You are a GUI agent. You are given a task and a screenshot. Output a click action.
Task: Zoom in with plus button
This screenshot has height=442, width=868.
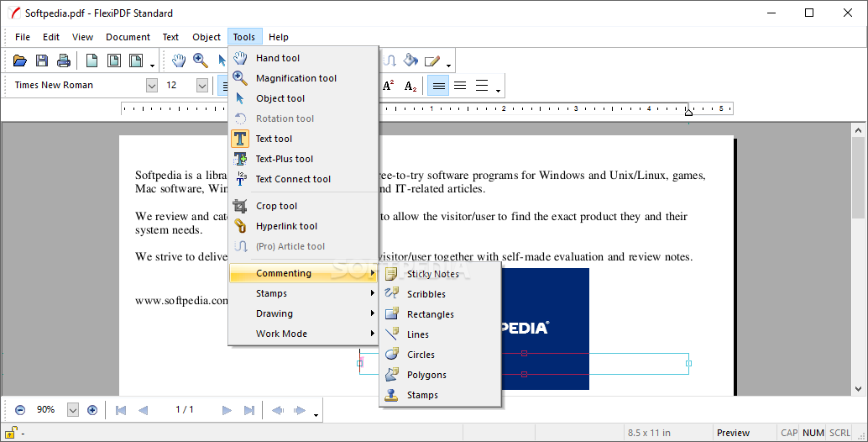tap(92, 410)
